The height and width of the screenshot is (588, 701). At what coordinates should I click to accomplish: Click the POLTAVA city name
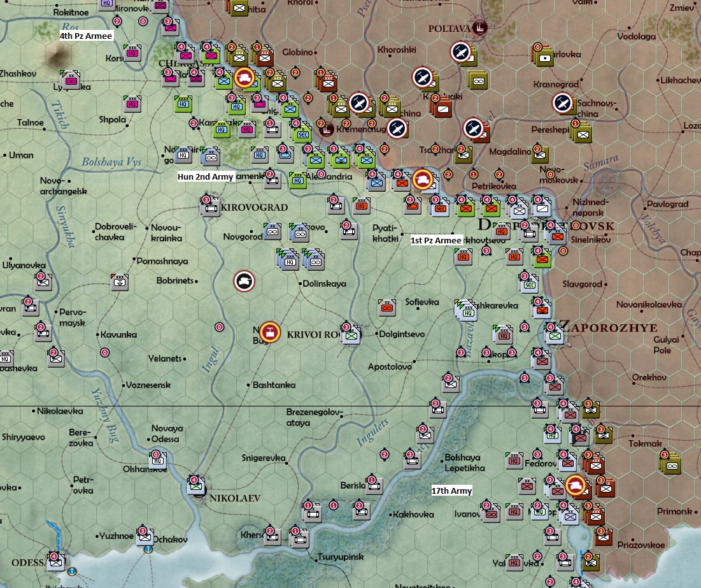[450, 29]
